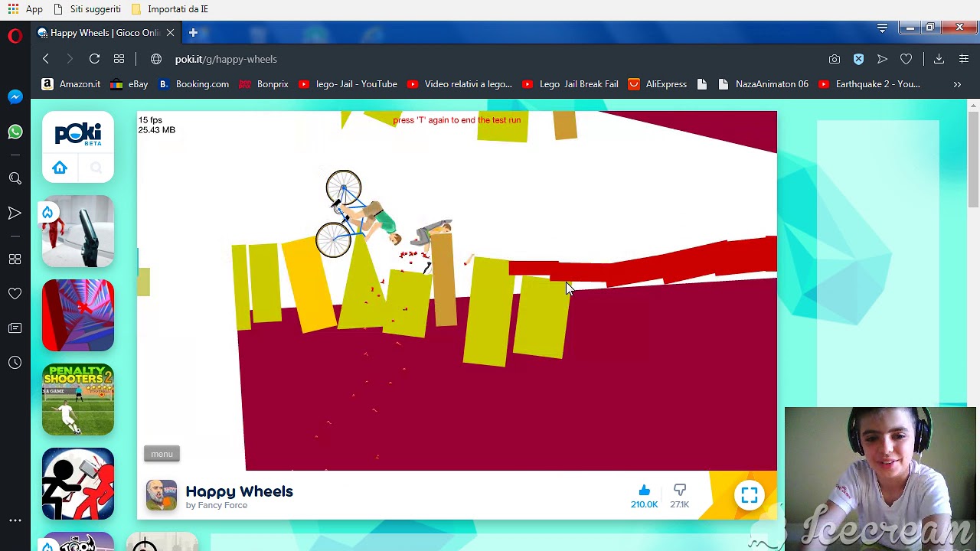This screenshot has height=551, width=980.
Task: Take a snapshot with the camera icon
Action: point(835,59)
